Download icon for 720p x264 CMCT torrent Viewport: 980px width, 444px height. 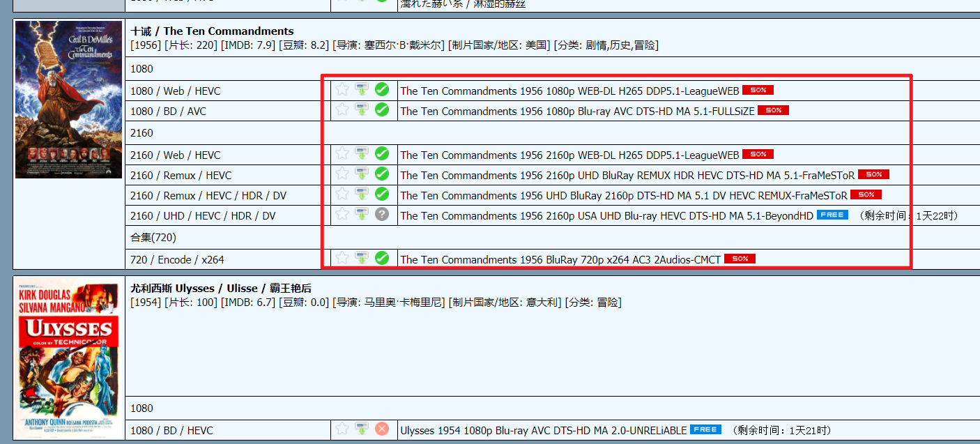click(x=361, y=257)
